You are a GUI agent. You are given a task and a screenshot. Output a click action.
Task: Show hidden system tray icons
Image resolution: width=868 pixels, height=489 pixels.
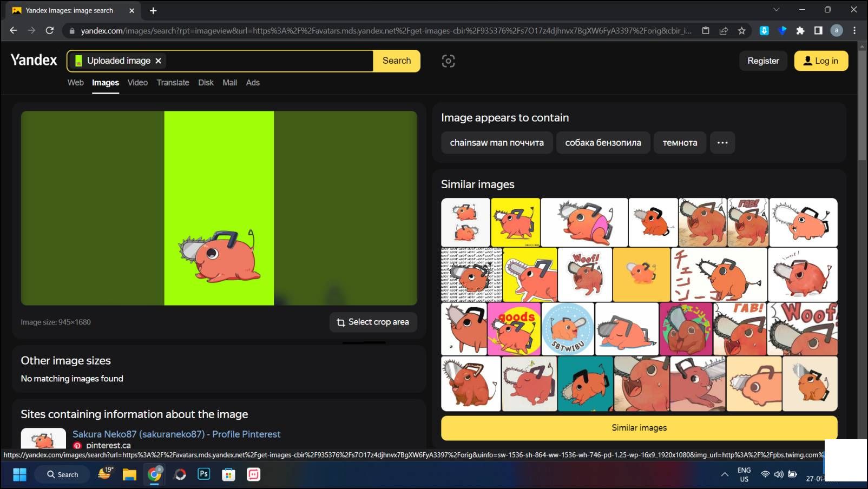point(724,474)
